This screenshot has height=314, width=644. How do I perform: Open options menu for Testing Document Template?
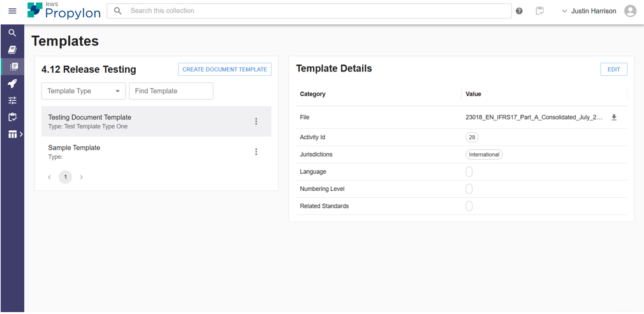tap(256, 121)
